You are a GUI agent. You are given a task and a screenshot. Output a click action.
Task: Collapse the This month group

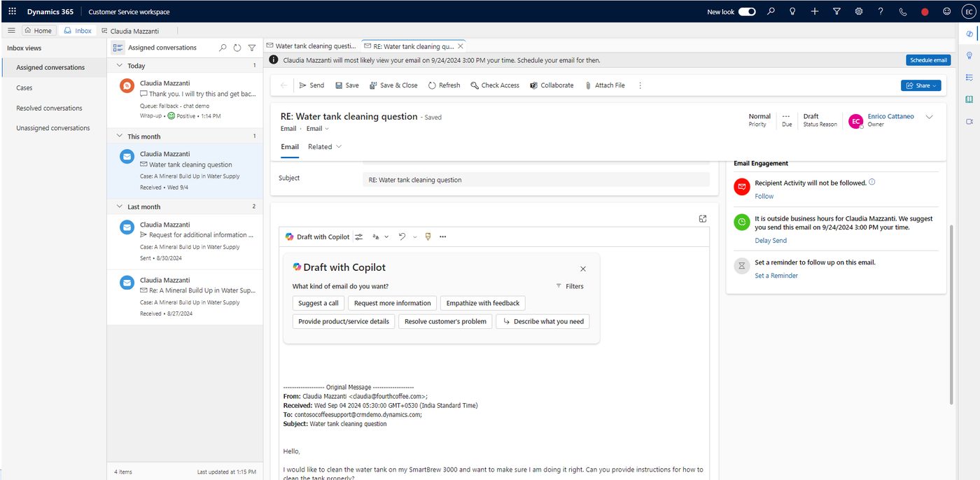(119, 136)
